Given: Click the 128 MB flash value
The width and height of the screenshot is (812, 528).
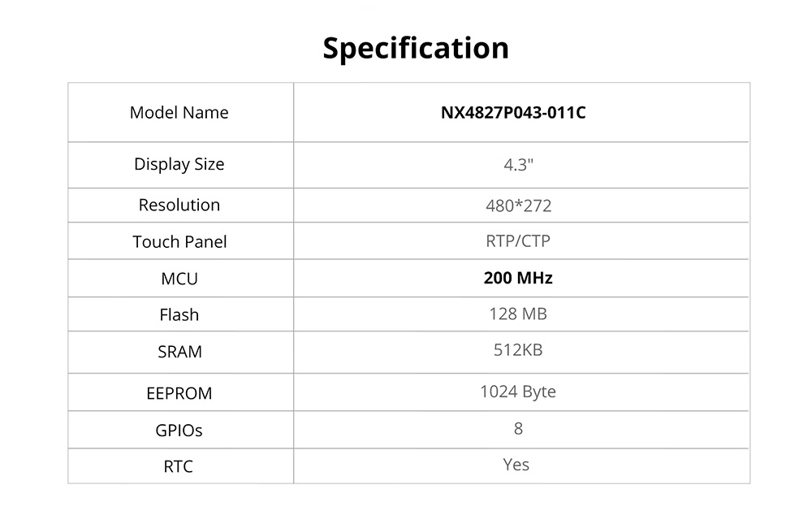Looking at the screenshot, I should tap(518, 314).
